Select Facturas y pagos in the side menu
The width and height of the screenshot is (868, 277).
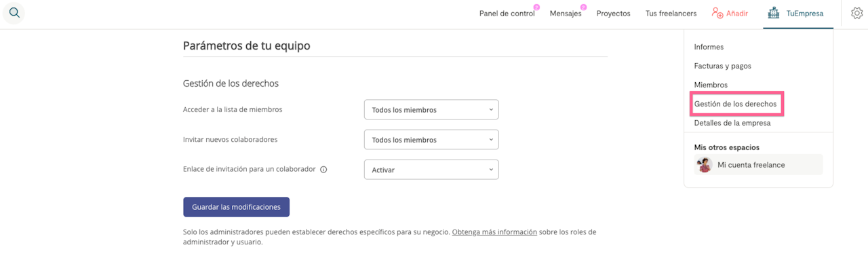click(722, 66)
